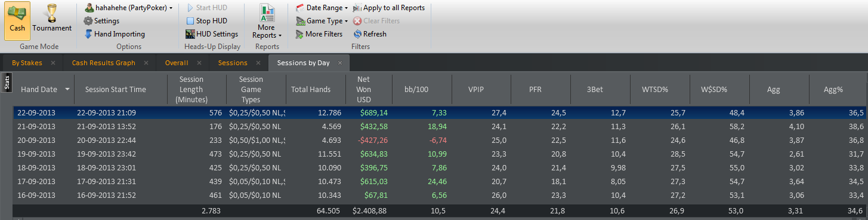The height and width of the screenshot is (220, 868).
Task: Open Game Type filter dropdown
Action: pos(322,21)
